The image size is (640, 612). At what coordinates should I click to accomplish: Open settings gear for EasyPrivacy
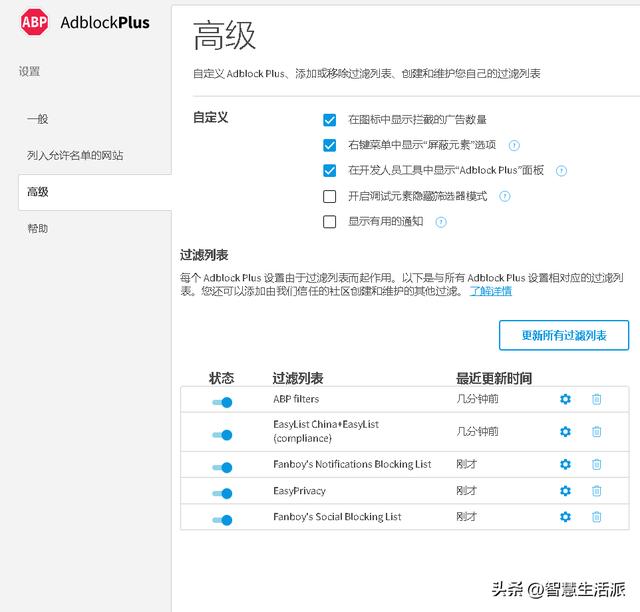pos(565,491)
